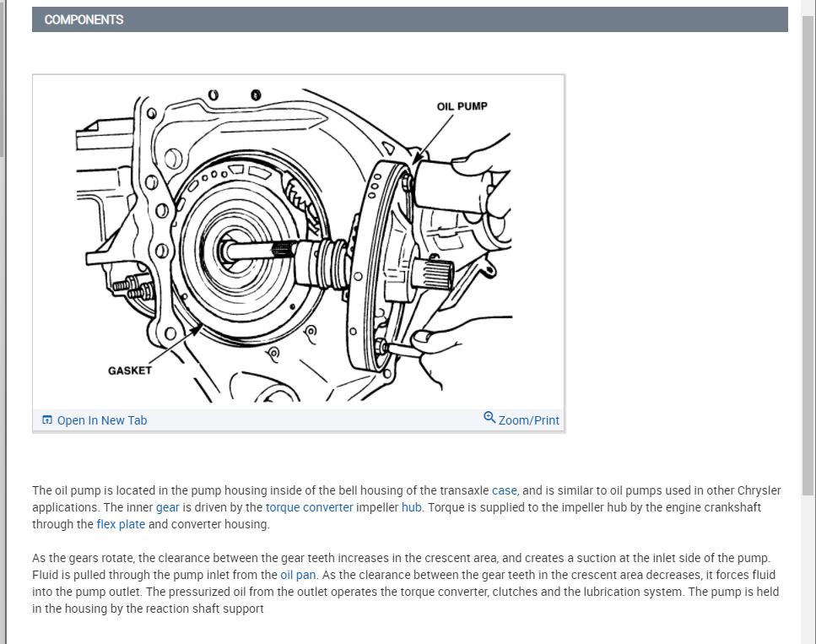Viewport: 816px width, 644px height.
Task: Click the GASKET label in diagram
Action: coord(130,371)
